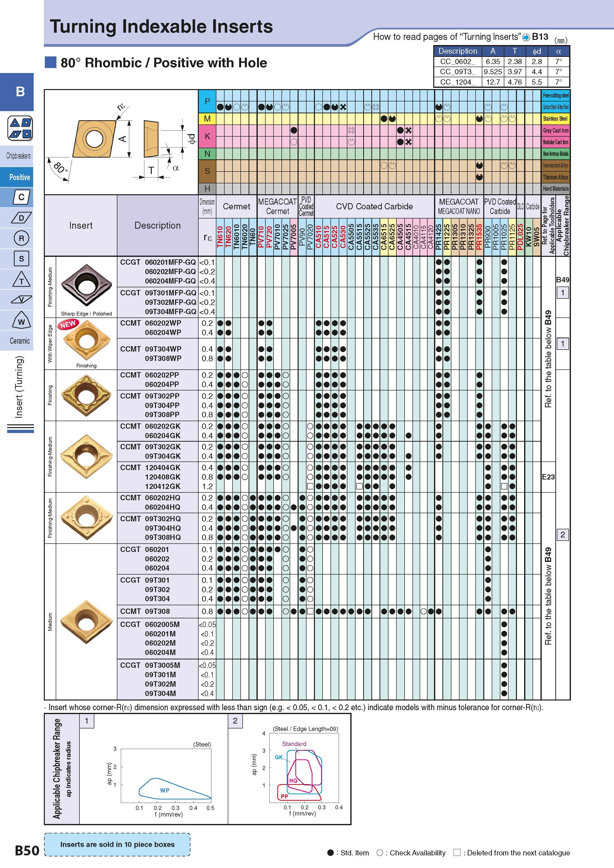Open the B section tab
This screenshot has height=868, width=614.
17,92
